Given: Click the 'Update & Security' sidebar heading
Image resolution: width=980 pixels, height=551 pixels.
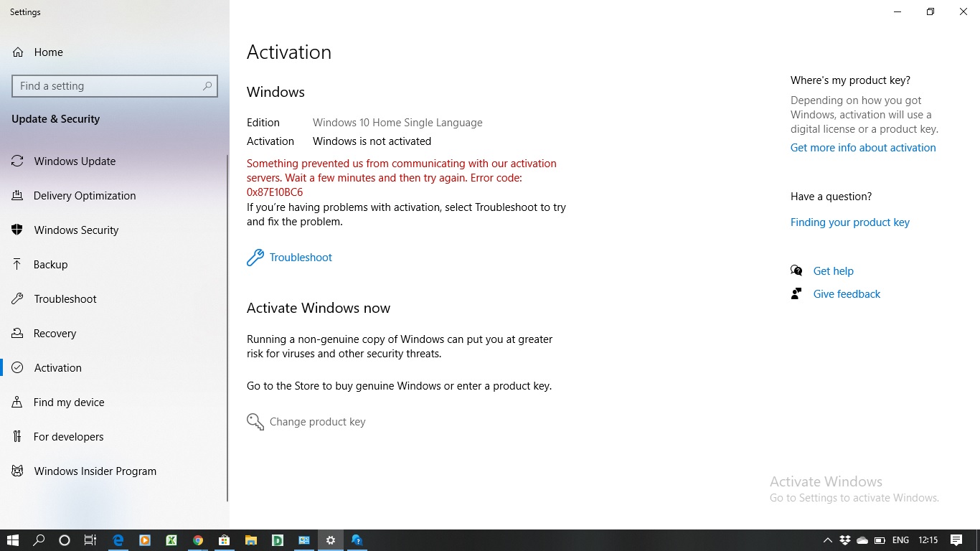Looking at the screenshot, I should point(55,119).
